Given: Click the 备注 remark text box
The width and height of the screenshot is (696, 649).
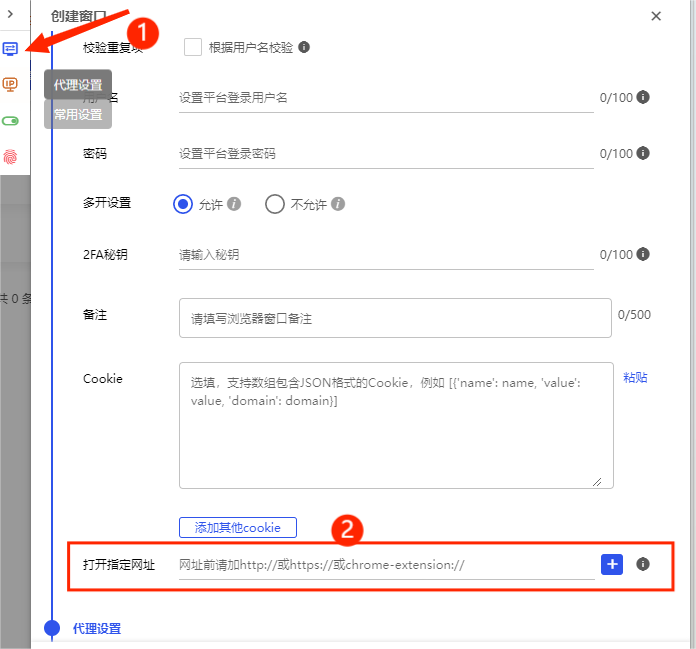Looking at the screenshot, I should 395,318.
